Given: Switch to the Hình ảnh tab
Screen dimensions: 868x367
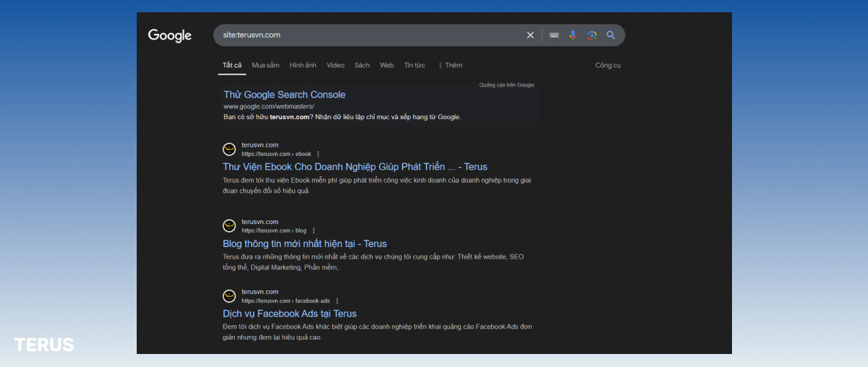Looking at the screenshot, I should (x=303, y=65).
